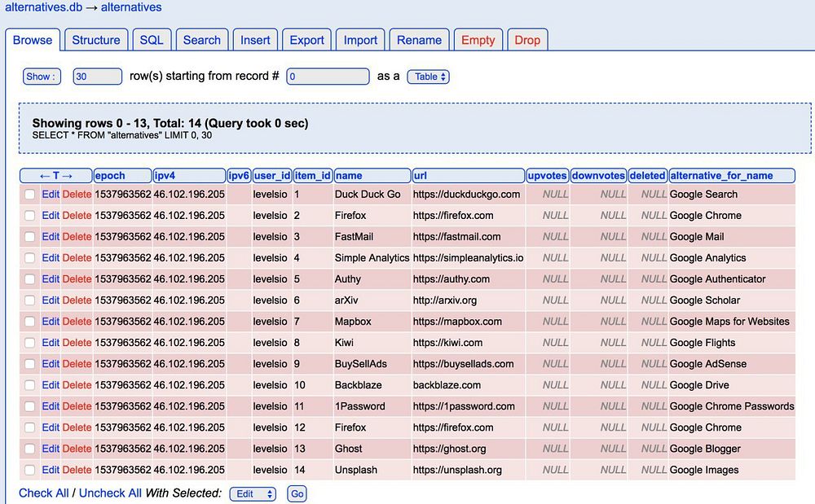
Task: Tick the checkbox for the Simple Analytics row
Action: pyautogui.click(x=29, y=258)
